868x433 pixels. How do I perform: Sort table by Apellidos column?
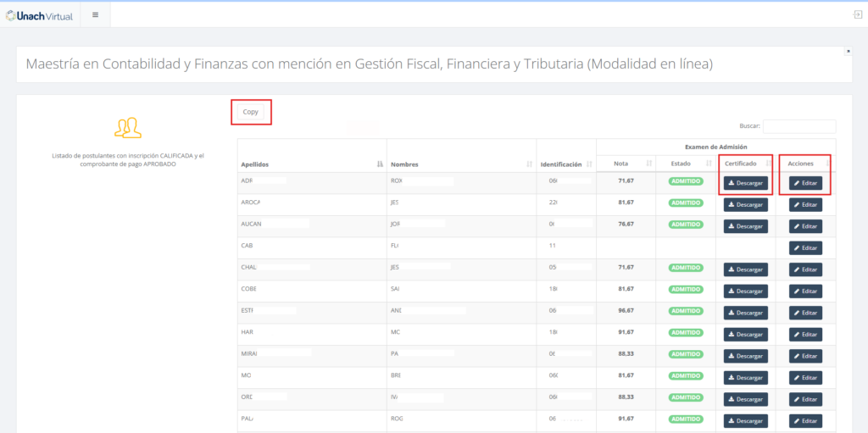311,164
